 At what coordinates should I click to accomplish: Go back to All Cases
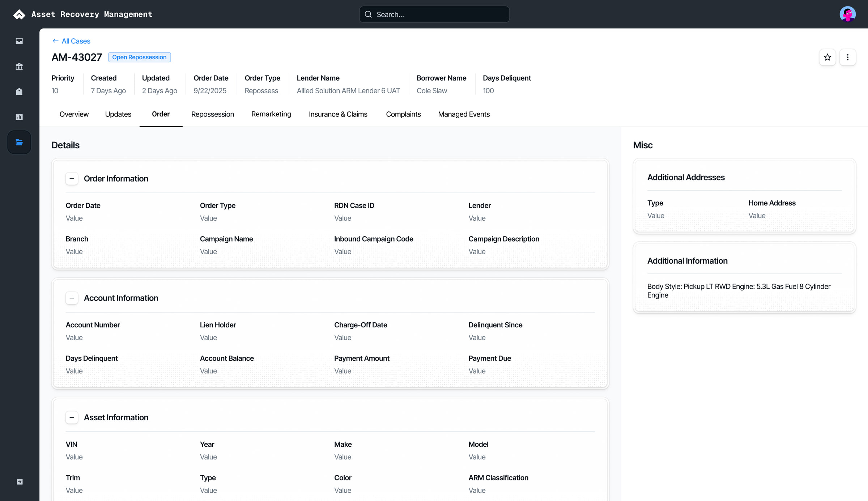point(71,41)
